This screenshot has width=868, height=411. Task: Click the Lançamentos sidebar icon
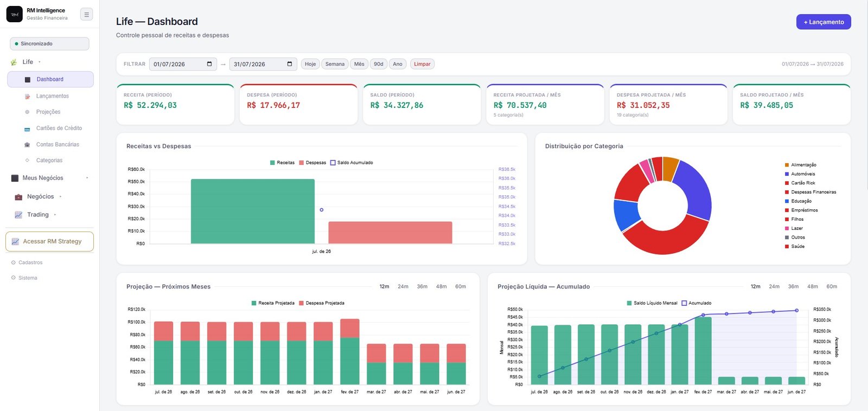pos(28,97)
